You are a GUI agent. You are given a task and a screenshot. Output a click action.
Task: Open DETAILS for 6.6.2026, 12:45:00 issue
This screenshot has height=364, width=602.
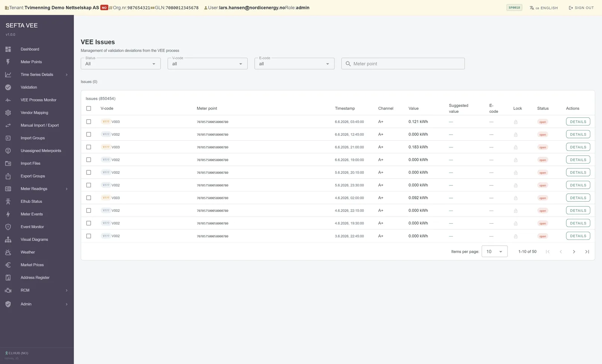point(578,134)
